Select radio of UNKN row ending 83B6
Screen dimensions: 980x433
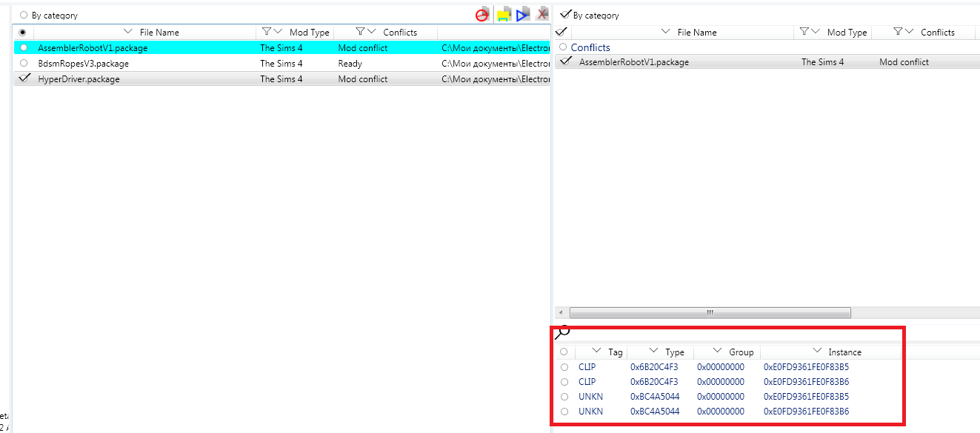point(564,412)
